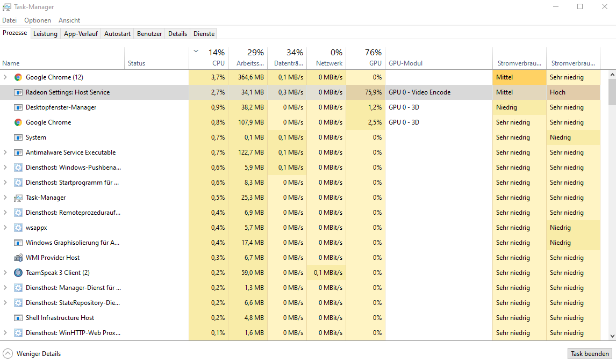The height and width of the screenshot is (364, 616).
Task: Click the Chrome icon in the 107,9 MB row
Action: [x=18, y=122]
